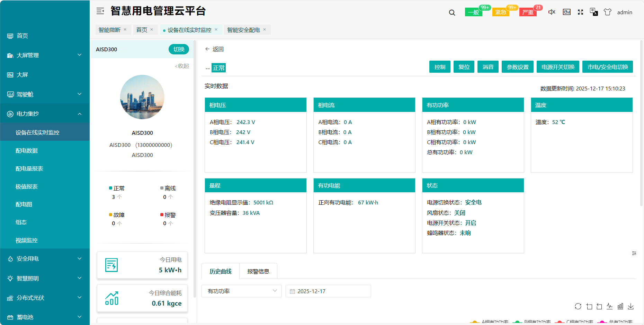Screen dimensions: 644x325
Task: Change platform theme using the shirt icon
Action: coord(607,12)
